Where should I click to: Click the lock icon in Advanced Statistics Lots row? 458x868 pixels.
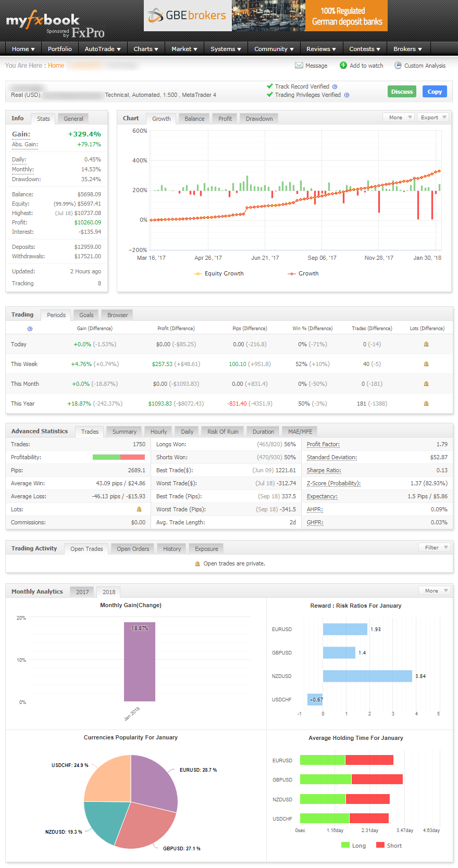pyautogui.click(x=139, y=509)
